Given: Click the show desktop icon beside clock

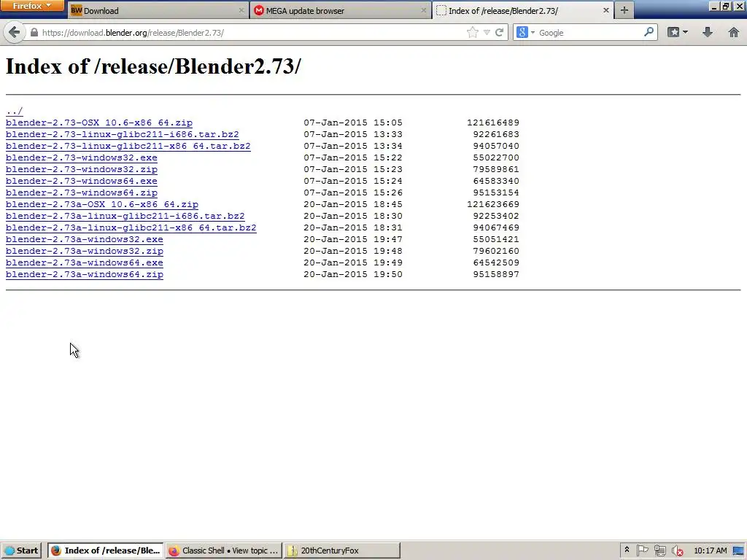Looking at the screenshot, I should click(739, 551).
